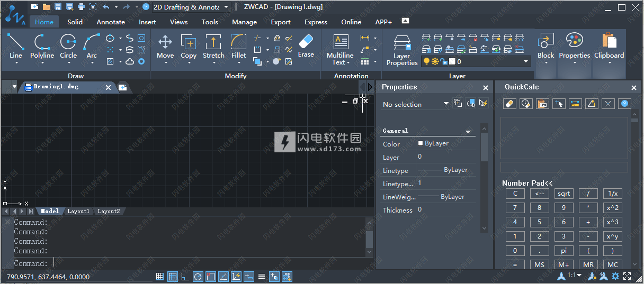Switch to the Express ribbon tab
The image size is (644, 284).
coord(316,22)
